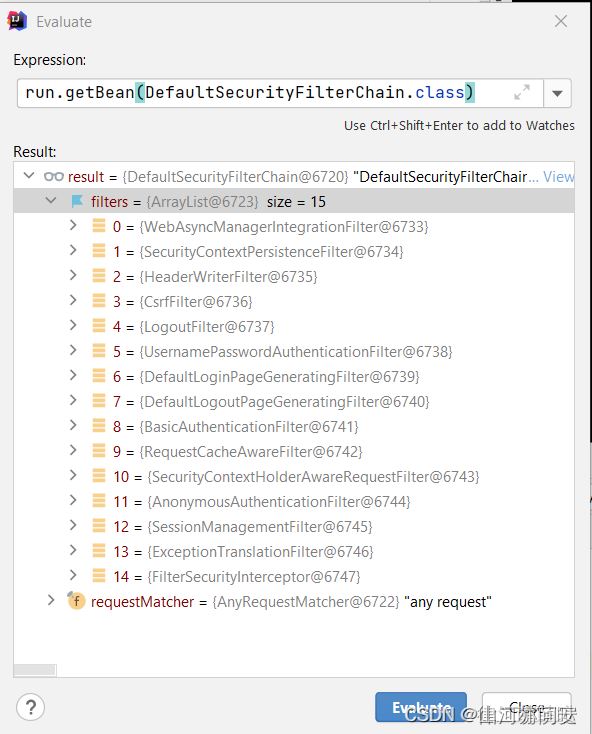Click the flag icon beside filters
This screenshot has width=592, height=734.
[x=77, y=201]
